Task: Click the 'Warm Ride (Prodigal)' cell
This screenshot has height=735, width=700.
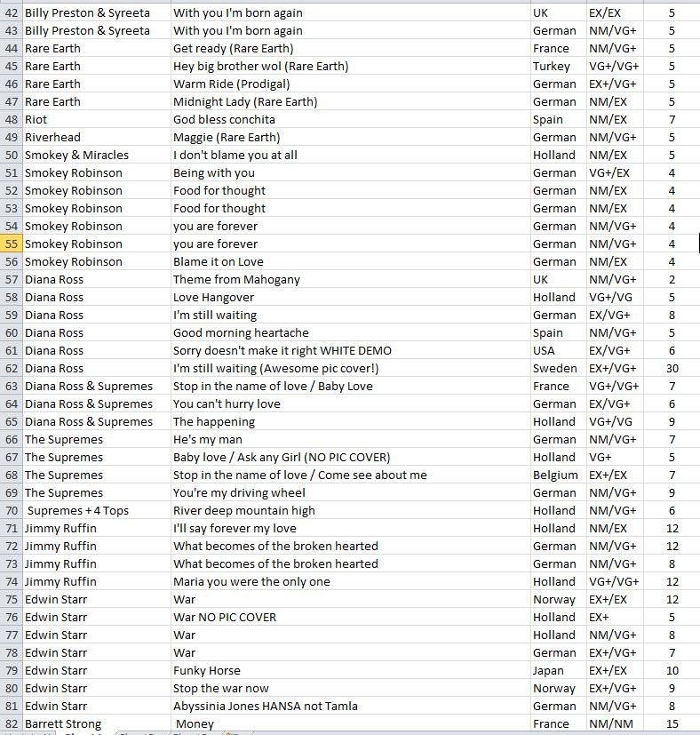Action: [351, 84]
